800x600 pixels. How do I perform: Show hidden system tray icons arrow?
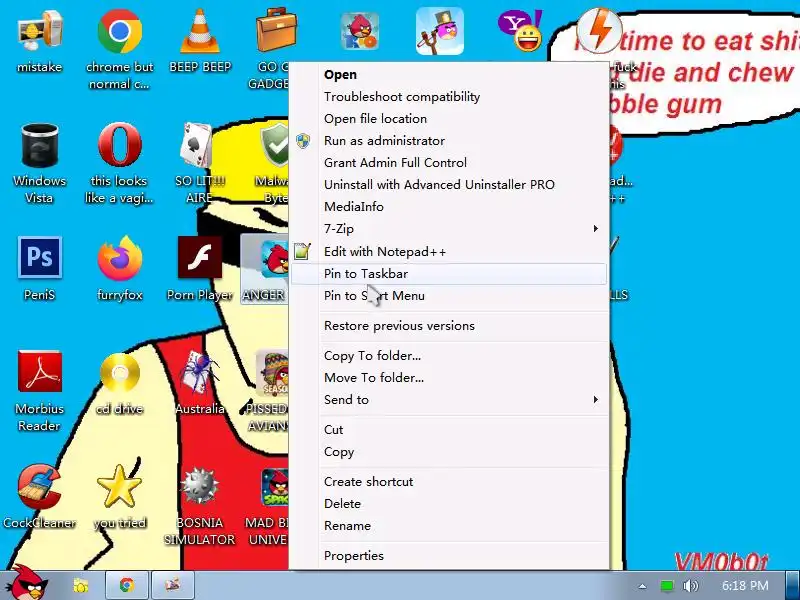(x=642, y=586)
